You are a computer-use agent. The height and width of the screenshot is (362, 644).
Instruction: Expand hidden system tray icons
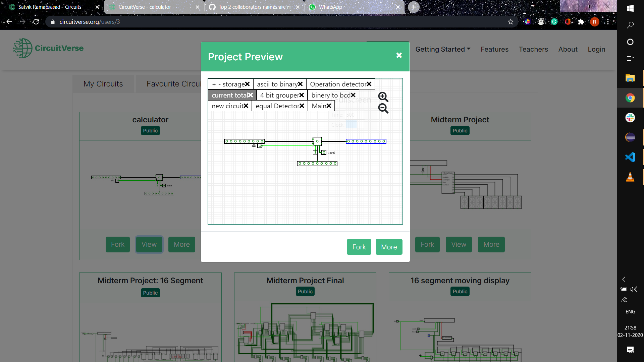pos(624,279)
